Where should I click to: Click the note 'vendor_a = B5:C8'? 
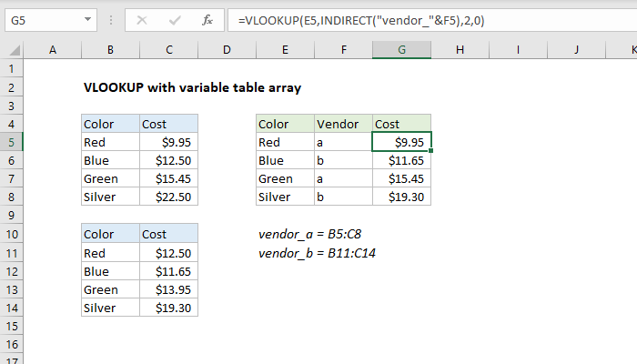310,234
